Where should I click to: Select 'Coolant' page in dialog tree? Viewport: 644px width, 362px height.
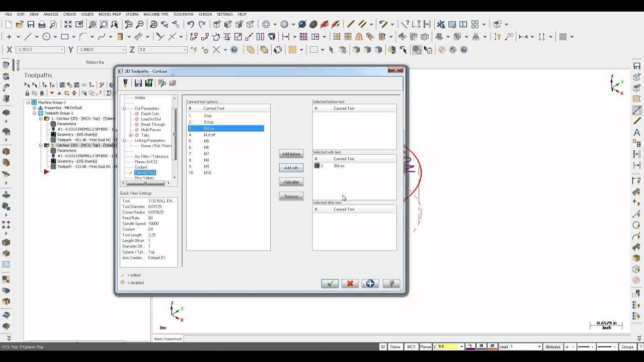pos(141,167)
